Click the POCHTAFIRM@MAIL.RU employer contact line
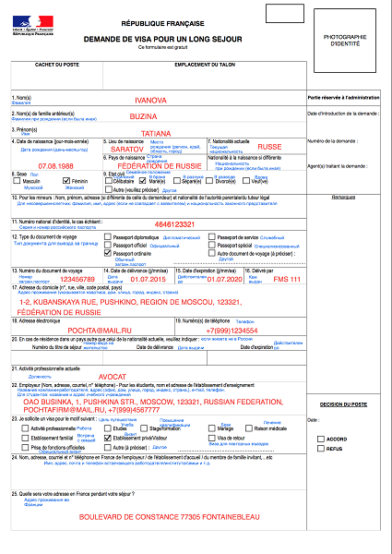The width and height of the screenshot is (392, 554). (x=91, y=410)
